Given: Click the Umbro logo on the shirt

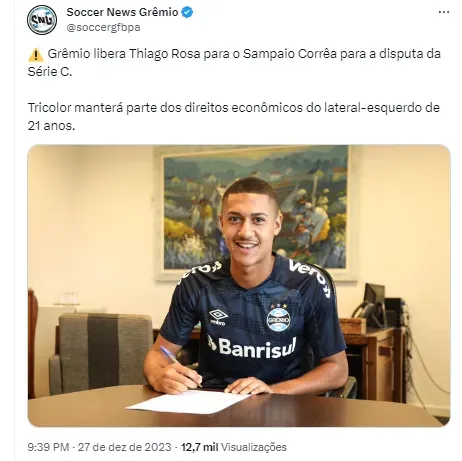Looking at the screenshot, I should [218, 317].
